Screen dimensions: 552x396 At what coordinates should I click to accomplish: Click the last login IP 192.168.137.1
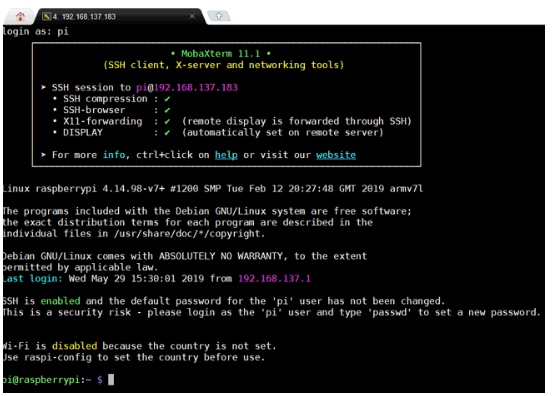274,279
